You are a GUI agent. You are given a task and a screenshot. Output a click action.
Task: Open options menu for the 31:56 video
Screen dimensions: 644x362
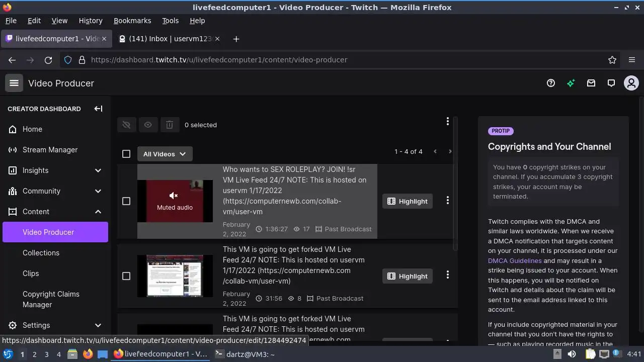click(x=447, y=275)
